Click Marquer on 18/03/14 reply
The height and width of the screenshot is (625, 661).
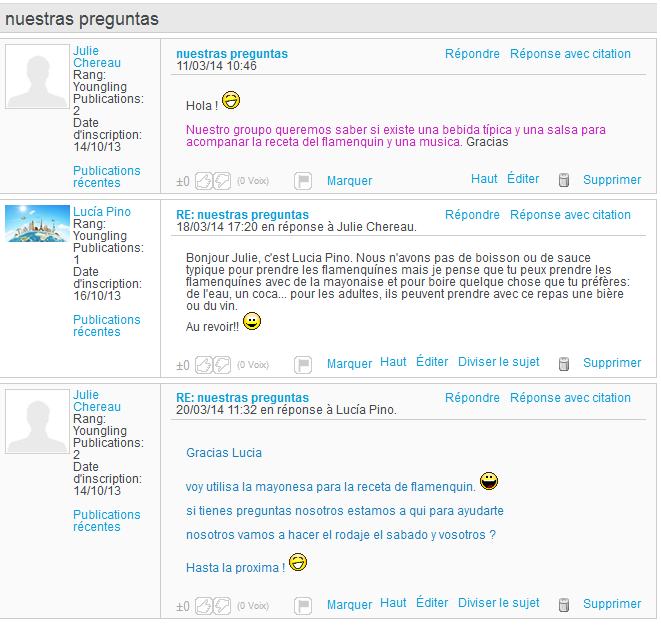tap(349, 364)
